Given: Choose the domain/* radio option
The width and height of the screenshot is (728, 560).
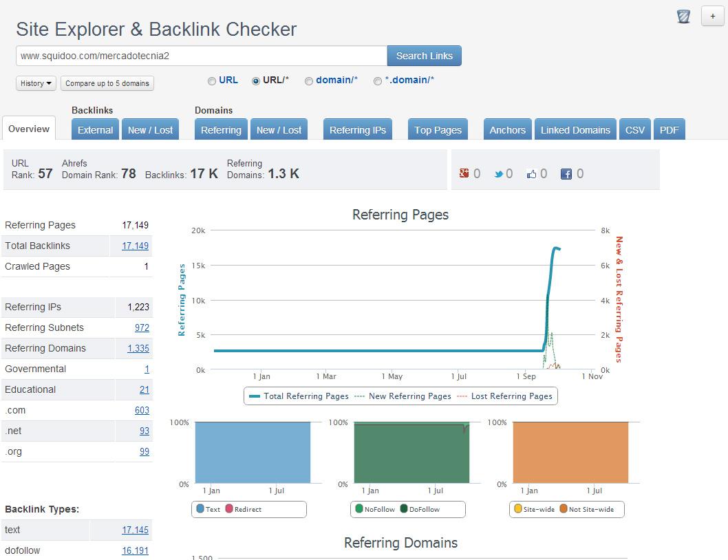Looking at the screenshot, I should [309, 81].
